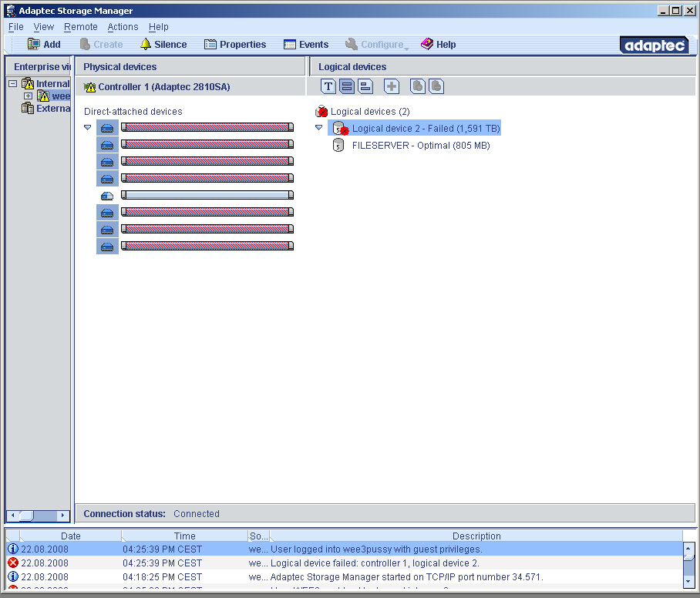700x598 pixels.
Task: Click the Enterprise view scroll-right arrow
Action: 63,515
